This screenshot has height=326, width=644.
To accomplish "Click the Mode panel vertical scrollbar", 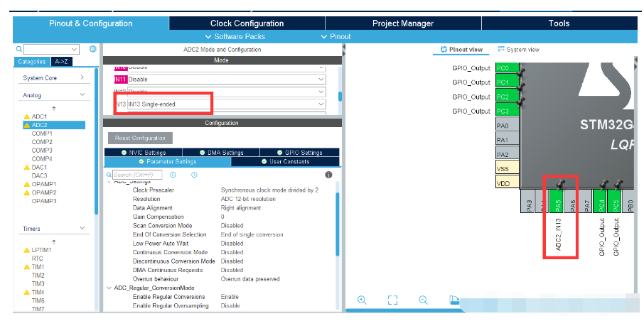I will (x=340, y=96).
